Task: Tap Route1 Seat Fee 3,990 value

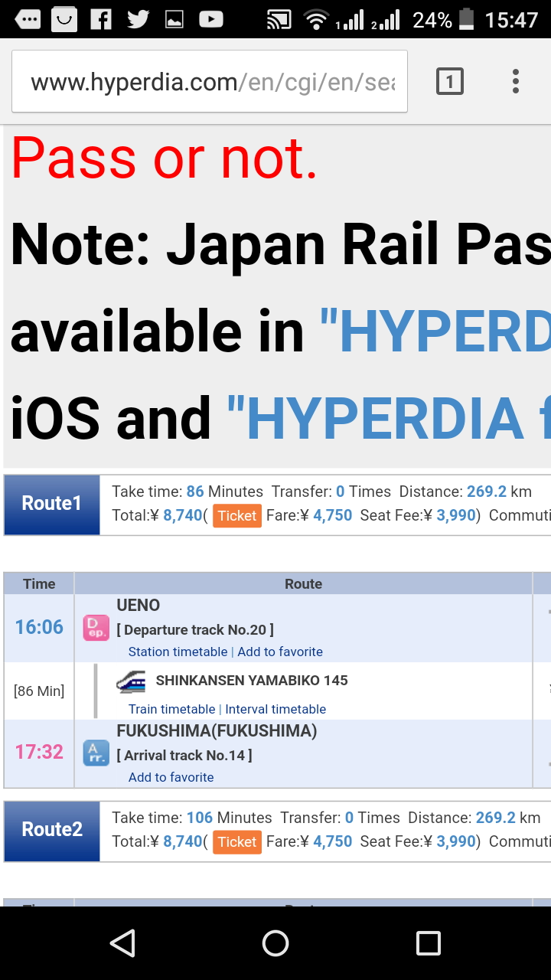Action: [456, 515]
